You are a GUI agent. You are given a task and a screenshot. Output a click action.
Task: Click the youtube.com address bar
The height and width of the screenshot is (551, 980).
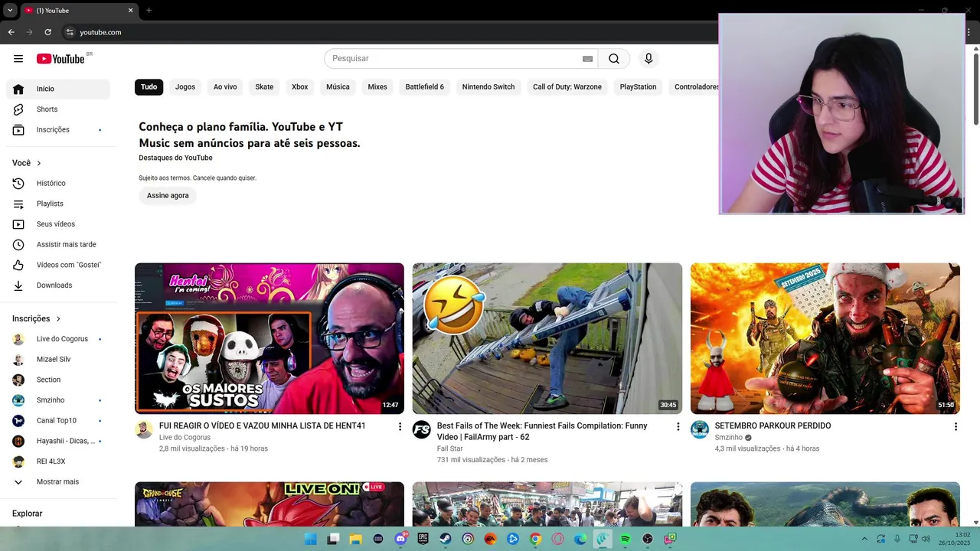click(100, 32)
